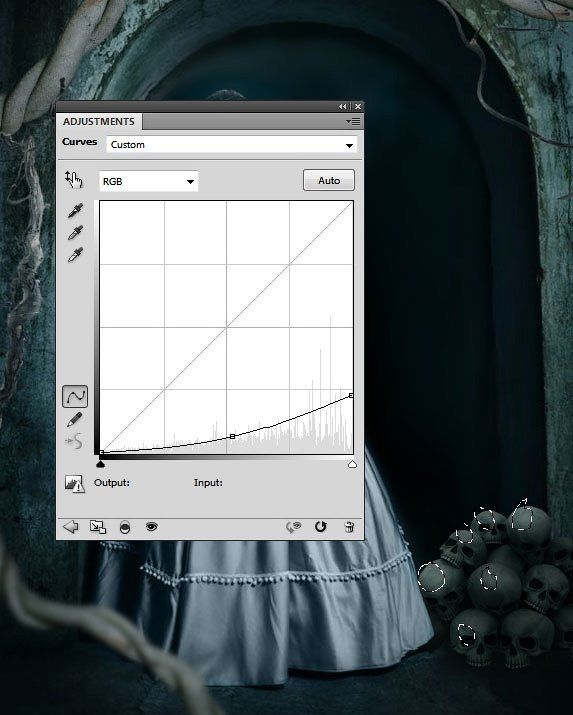Pick the white point eyedropper

click(75, 254)
